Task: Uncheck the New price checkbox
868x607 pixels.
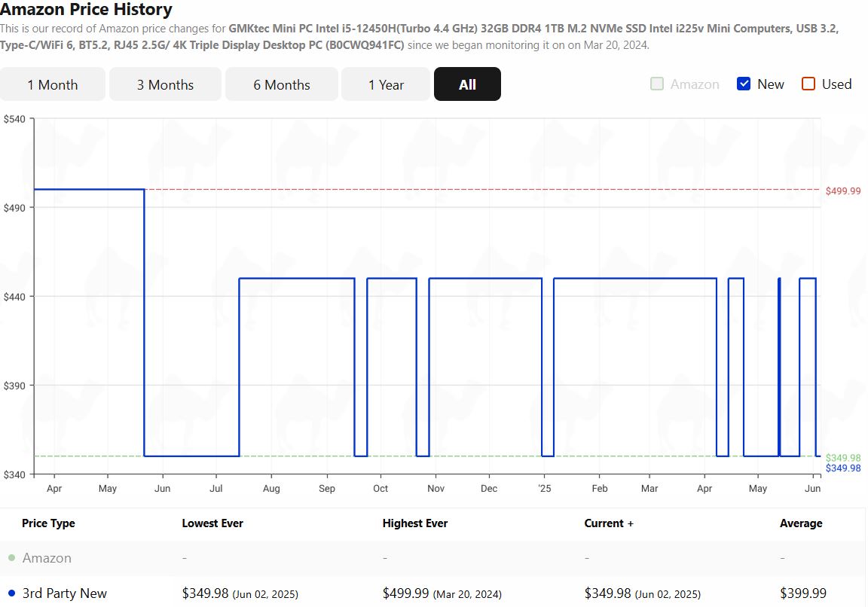Action: (x=744, y=84)
